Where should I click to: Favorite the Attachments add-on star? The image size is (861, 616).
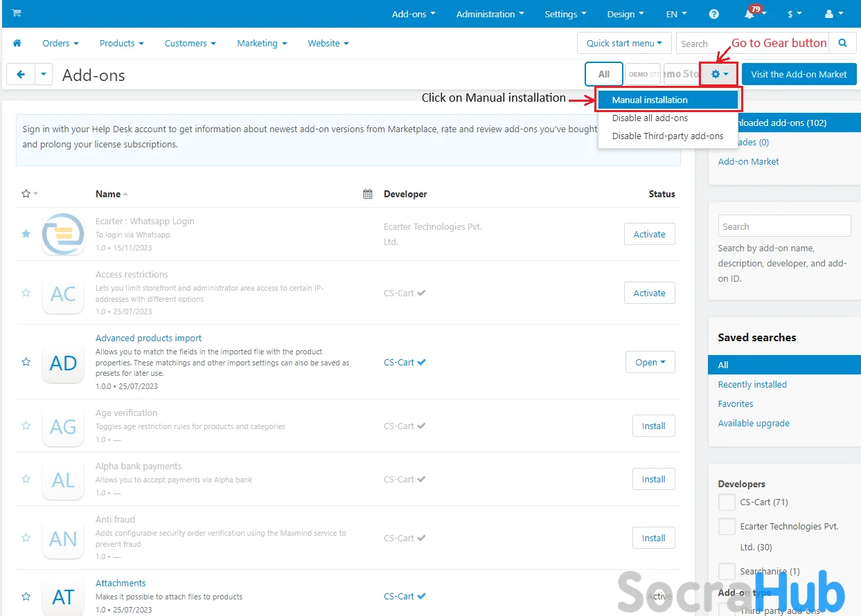point(26,596)
